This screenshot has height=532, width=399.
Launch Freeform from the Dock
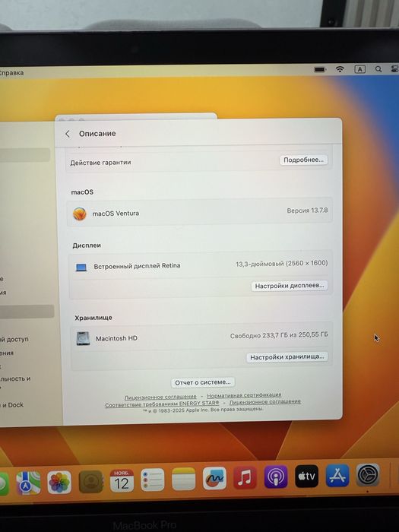click(x=214, y=478)
